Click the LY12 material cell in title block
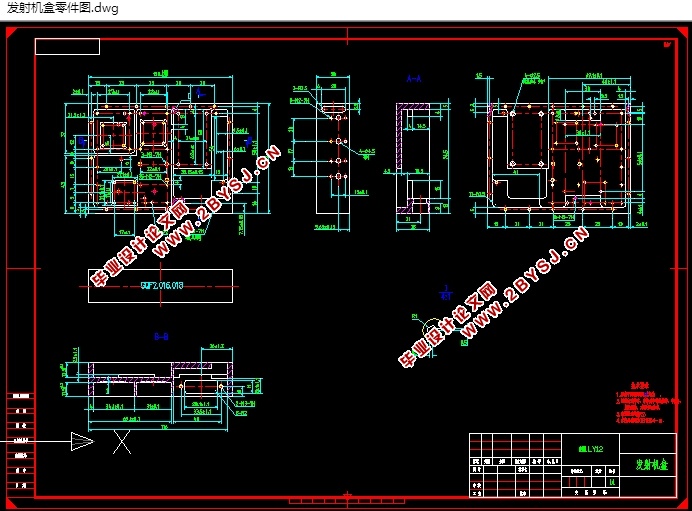Image resolution: width=692 pixels, height=511 pixels. point(590,449)
